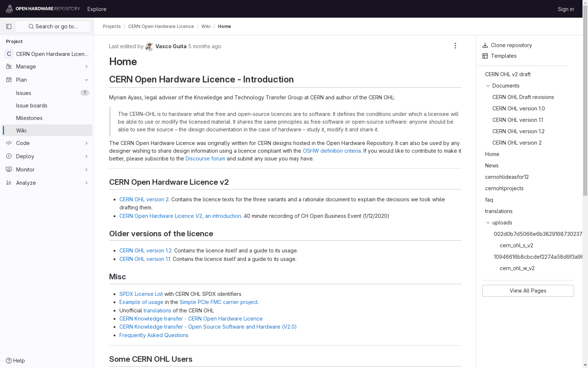Open the translations wiki page
Screen dimensions: 588x368
(499, 211)
